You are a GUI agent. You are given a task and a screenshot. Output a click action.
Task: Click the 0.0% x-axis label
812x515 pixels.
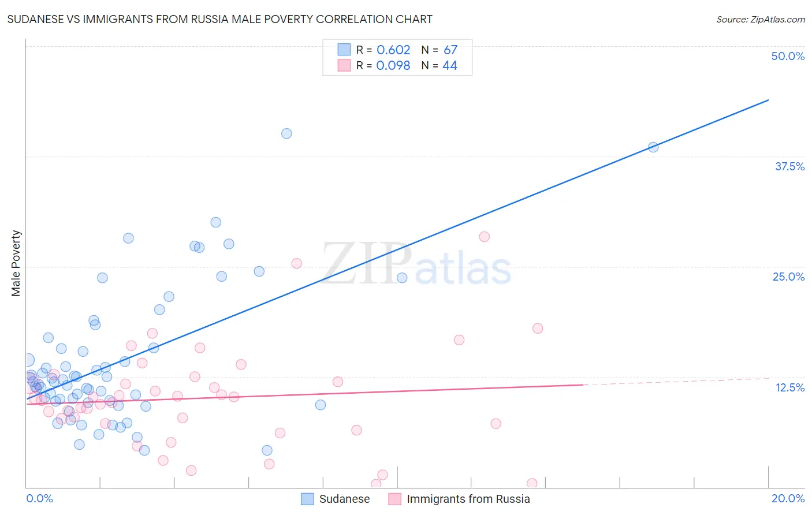pyautogui.click(x=39, y=498)
